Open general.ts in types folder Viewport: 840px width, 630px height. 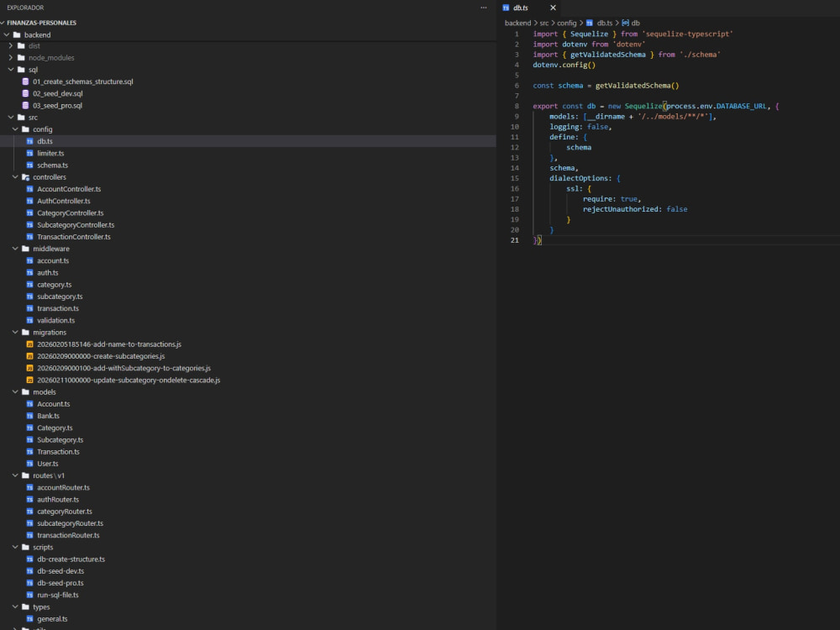tap(52, 619)
